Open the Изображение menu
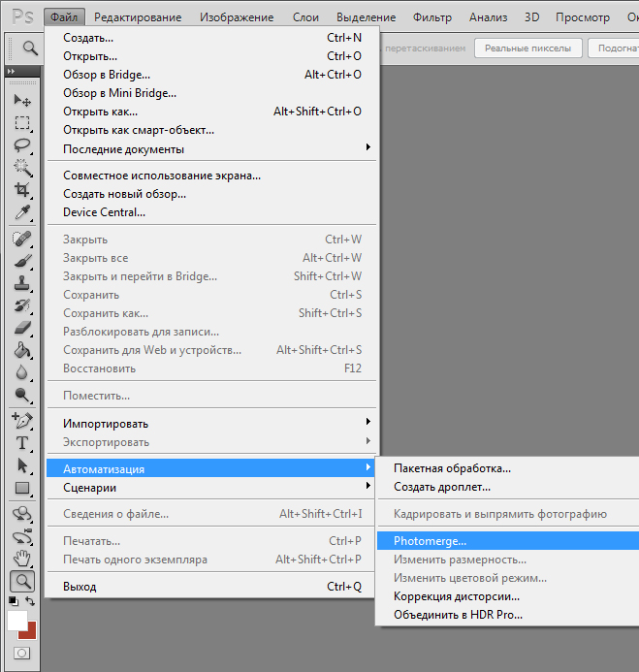Screen dimensions: 639x672 237,17
